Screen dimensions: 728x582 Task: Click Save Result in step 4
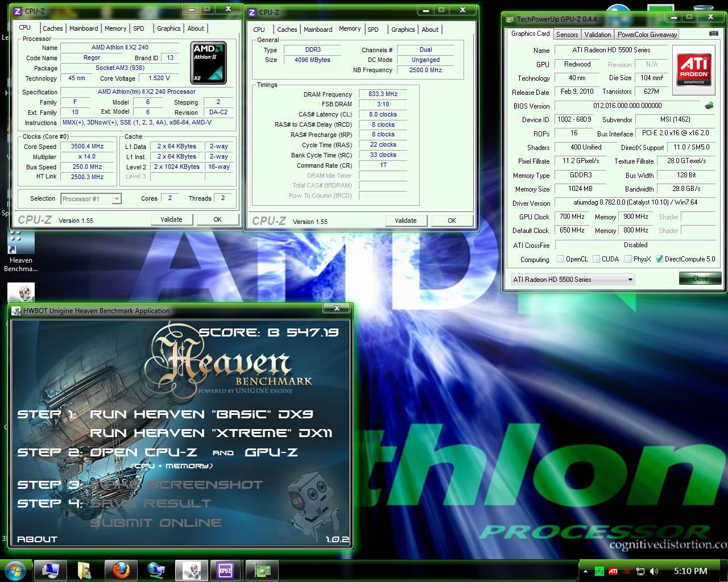150,504
